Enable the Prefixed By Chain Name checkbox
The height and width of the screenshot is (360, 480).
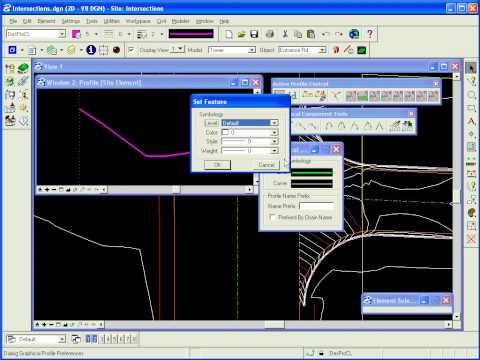(272, 217)
